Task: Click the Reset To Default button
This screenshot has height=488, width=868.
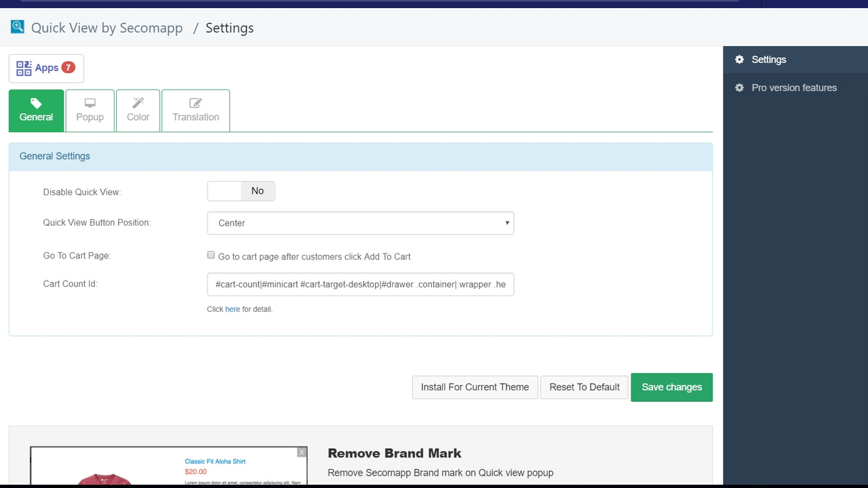Action: 584,387
